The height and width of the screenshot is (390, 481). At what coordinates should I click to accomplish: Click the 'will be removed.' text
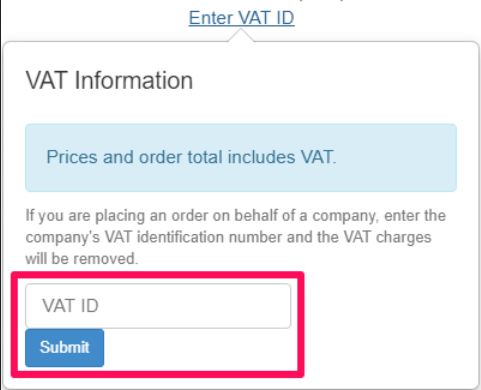tap(82, 259)
